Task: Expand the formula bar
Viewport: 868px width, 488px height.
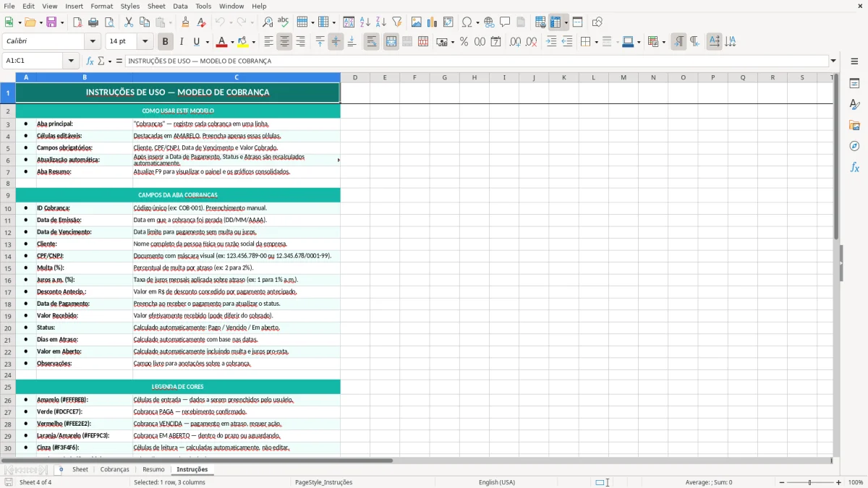Action: pyautogui.click(x=834, y=61)
